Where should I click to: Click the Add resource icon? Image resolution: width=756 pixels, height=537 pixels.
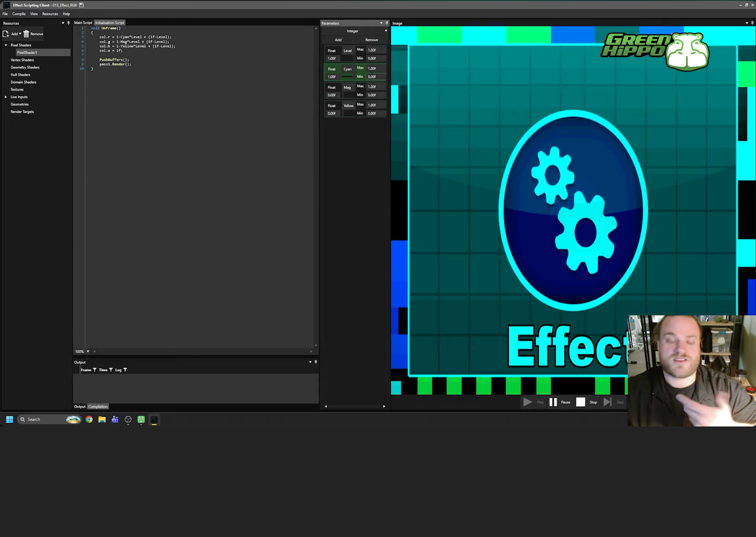6,34
